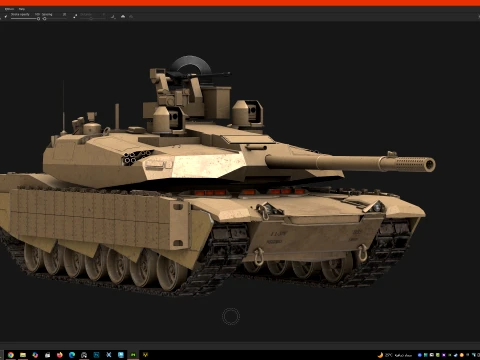Open Microsoft Edge from the taskbar

click(x=72, y=355)
